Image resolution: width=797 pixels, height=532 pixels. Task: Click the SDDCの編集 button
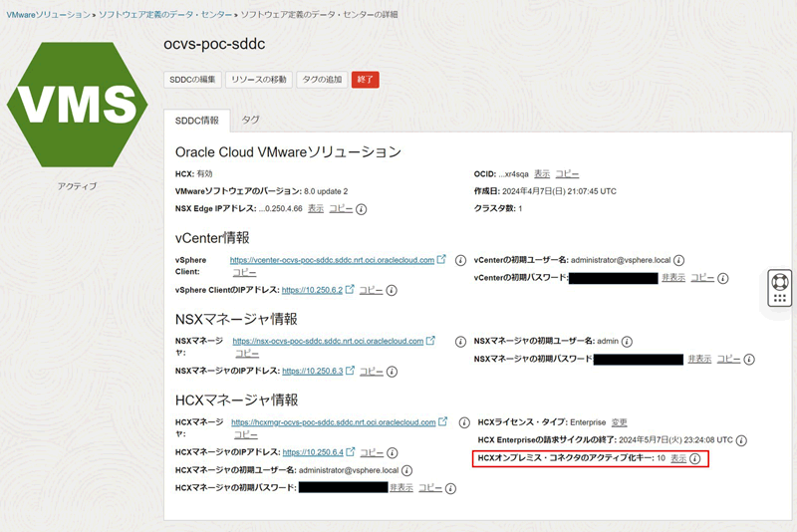(192, 80)
